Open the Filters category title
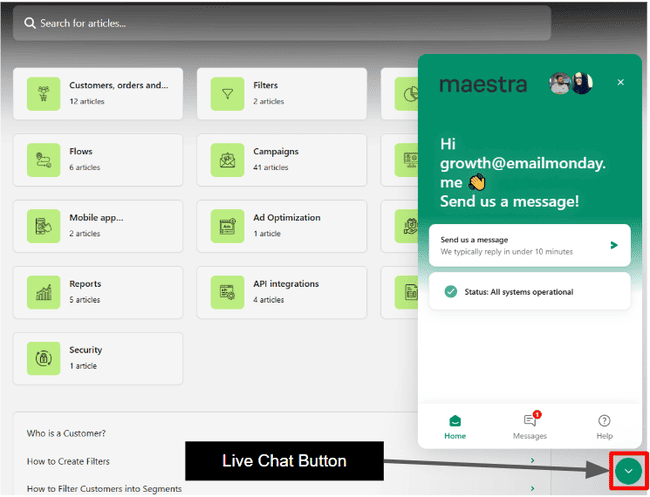 [266, 85]
